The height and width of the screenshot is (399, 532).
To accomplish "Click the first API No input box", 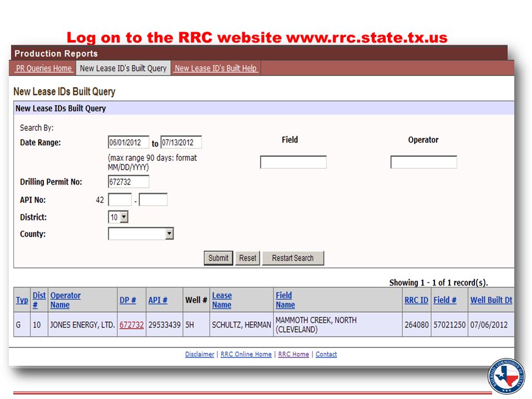I will 120,199.
